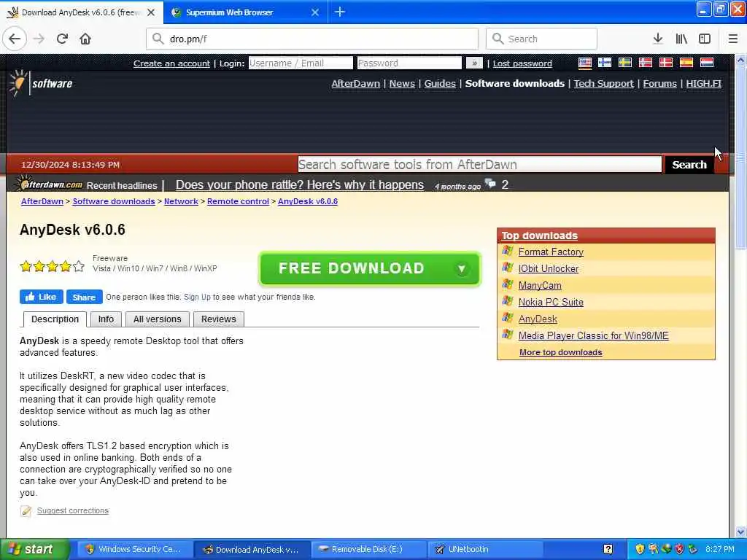Submit login with the arrow button
Image resolution: width=747 pixels, height=560 pixels.
[474, 63]
